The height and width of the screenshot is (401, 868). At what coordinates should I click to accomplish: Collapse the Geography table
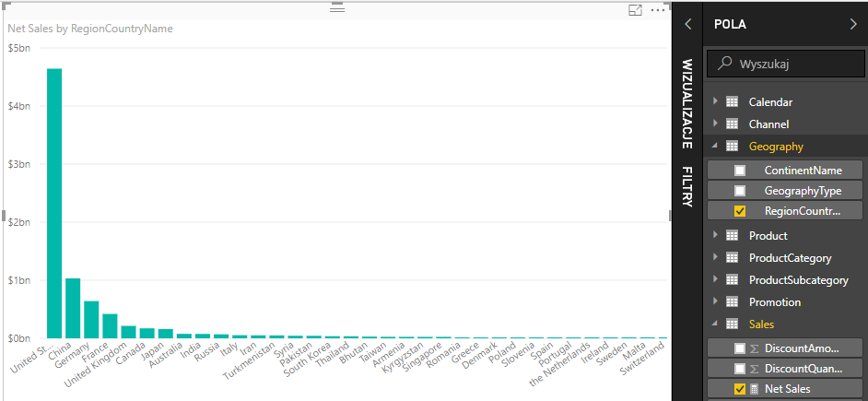[715, 147]
